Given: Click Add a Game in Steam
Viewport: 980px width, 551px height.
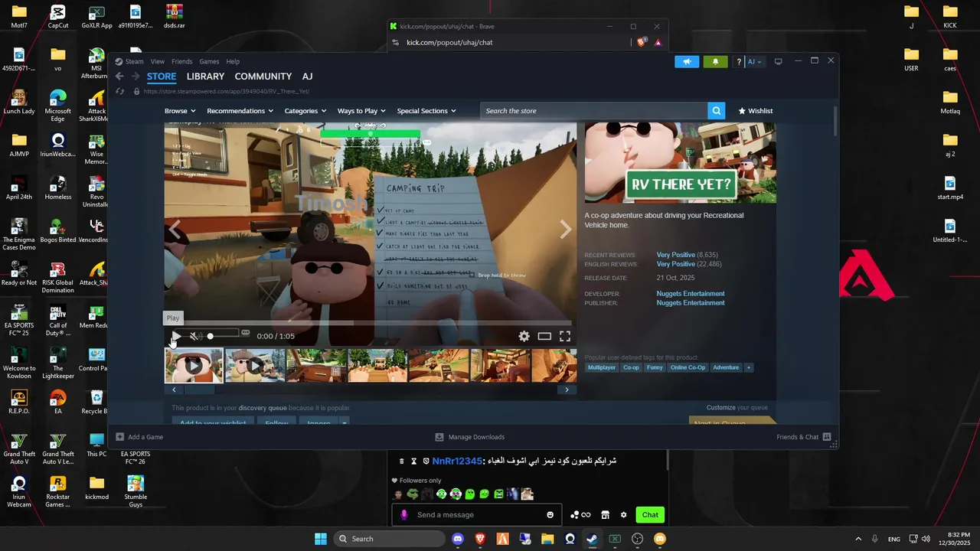Looking at the screenshot, I should [x=139, y=437].
